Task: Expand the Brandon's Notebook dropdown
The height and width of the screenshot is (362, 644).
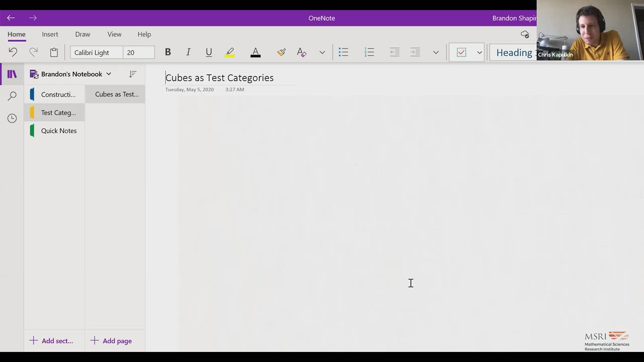Action: [108, 74]
